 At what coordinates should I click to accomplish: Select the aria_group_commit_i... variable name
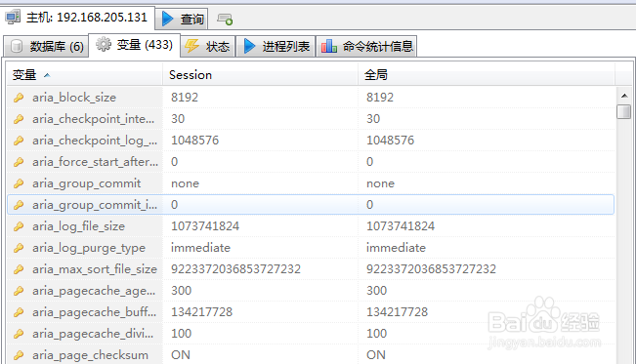pos(95,205)
